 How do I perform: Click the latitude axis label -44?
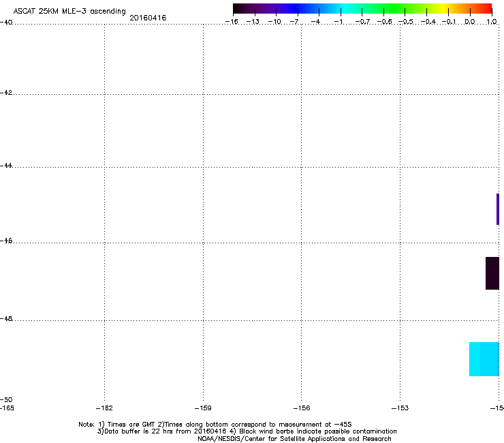pos(6,166)
